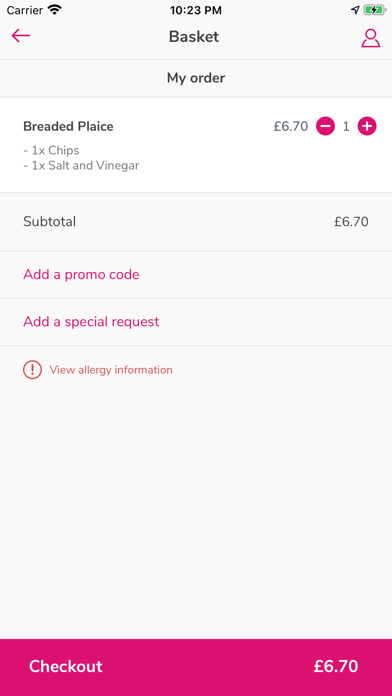The image size is (392, 696).
Task: Tap the Basket page title
Action: (x=194, y=36)
